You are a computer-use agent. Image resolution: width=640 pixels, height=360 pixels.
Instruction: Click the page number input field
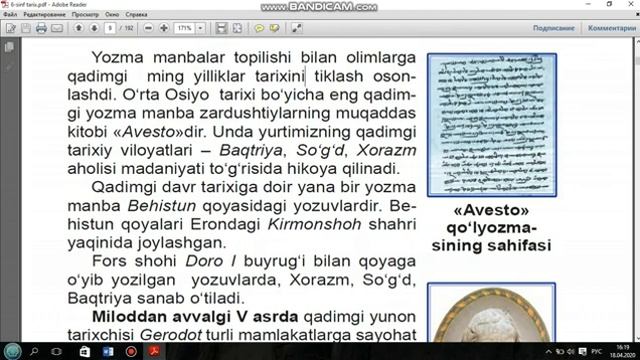(110, 28)
